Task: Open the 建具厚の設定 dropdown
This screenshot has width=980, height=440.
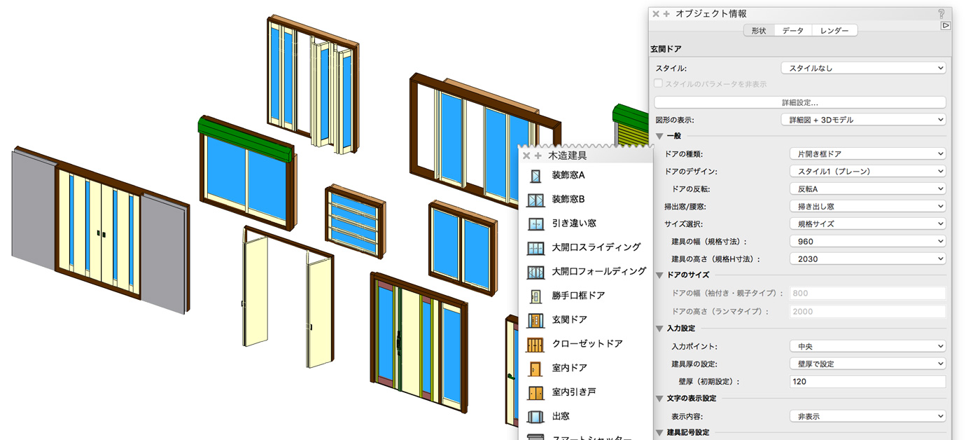Action: [868, 364]
